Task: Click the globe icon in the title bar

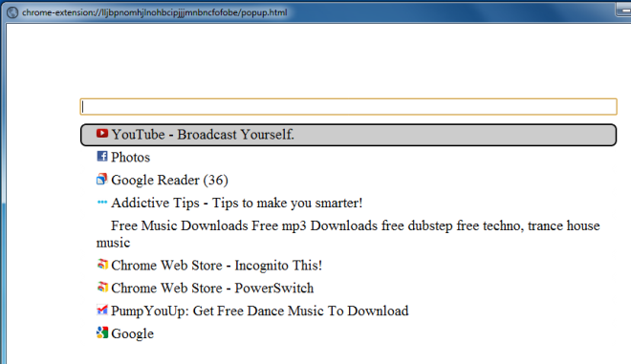Action: click(x=12, y=12)
